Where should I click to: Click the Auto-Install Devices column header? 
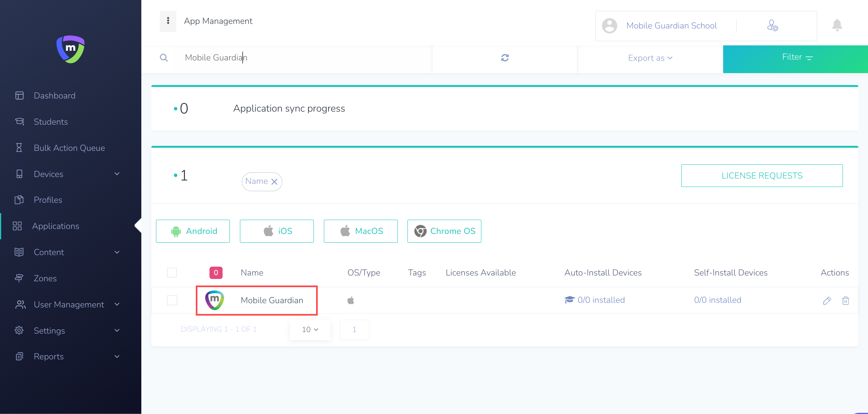click(603, 272)
